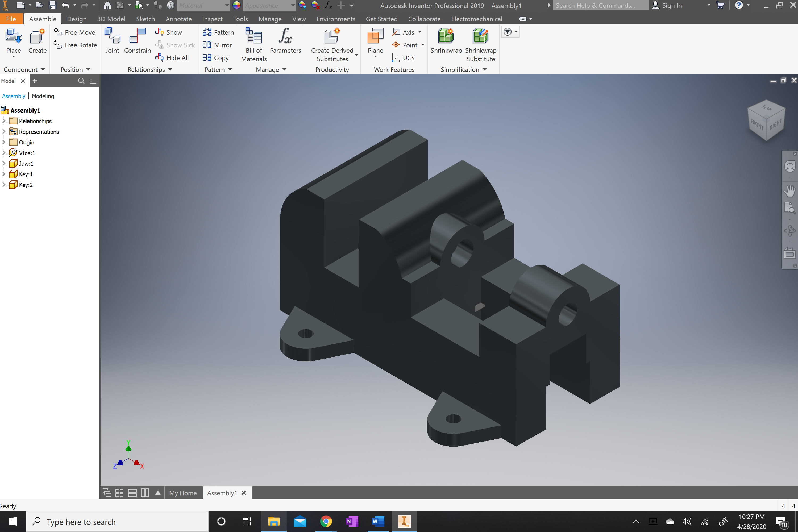This screenshot has width=798, height=532.
Task: Add new browser panel with plus button
Action: tap(35, 81)
